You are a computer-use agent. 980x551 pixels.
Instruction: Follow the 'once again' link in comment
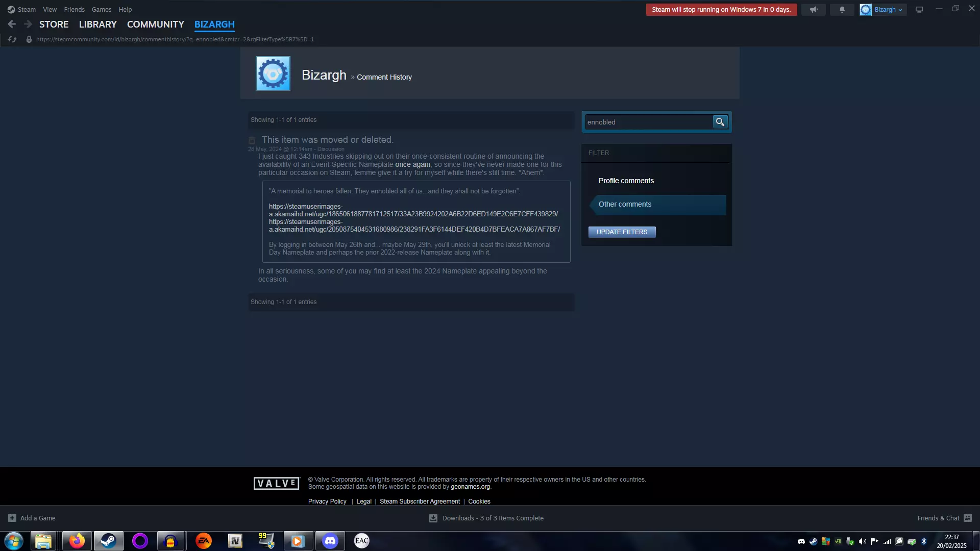(x=412, y=164)
